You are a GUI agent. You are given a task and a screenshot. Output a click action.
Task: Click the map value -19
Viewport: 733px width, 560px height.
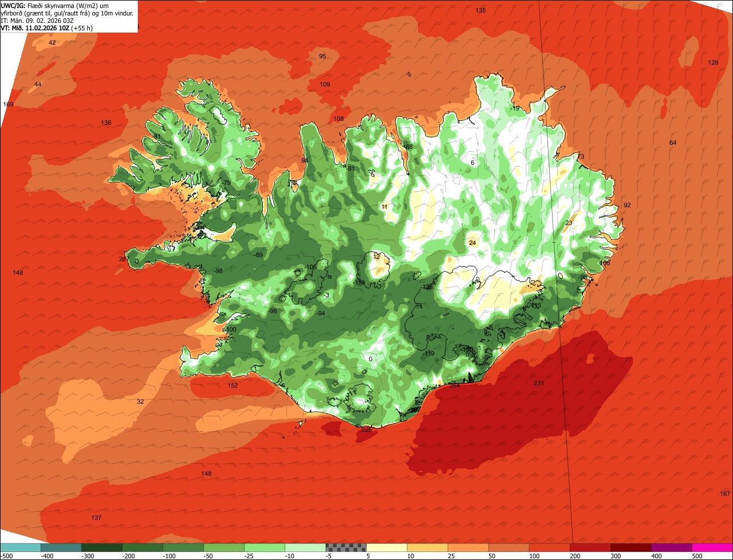coord(515,109)
